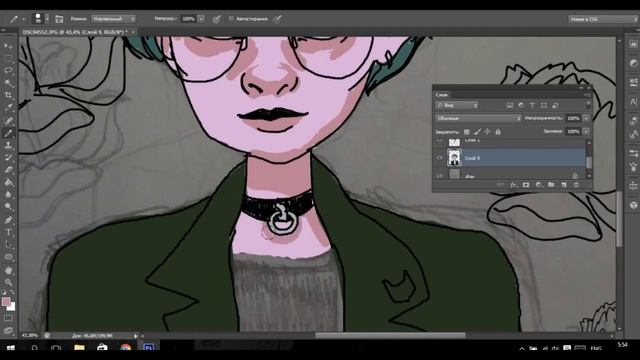The width and height of the screenshot is (640, 360).
Task: Select the Eraser tool
Action: click(8, 170)
